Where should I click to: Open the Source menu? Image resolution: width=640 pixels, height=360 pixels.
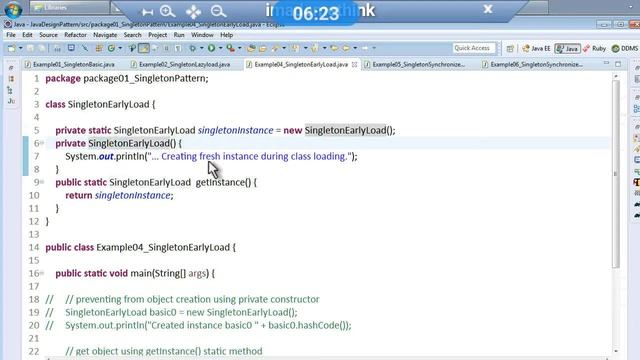48,35
